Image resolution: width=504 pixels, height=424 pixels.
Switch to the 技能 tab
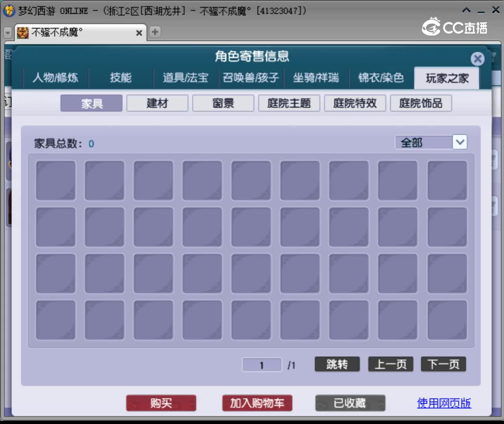click(120, 77)
